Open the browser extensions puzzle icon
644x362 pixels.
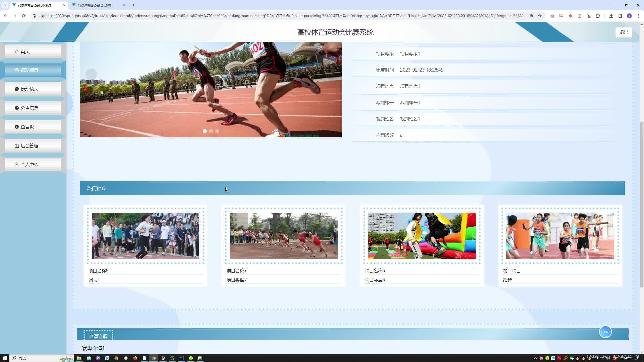pos(598,16)
